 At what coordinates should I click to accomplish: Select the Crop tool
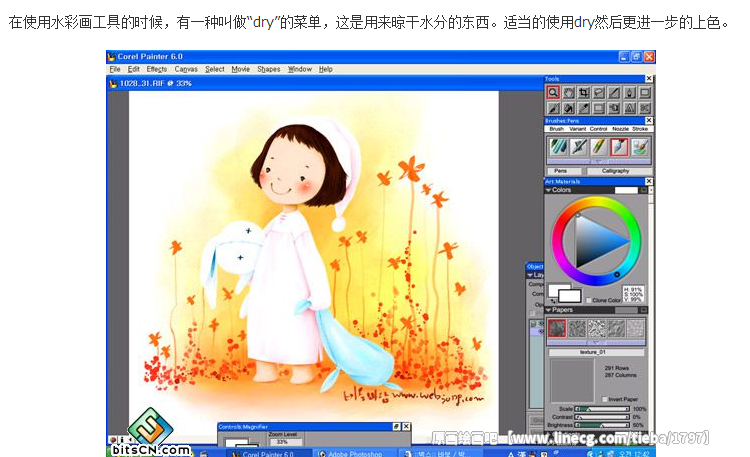(x=584, y=93)
